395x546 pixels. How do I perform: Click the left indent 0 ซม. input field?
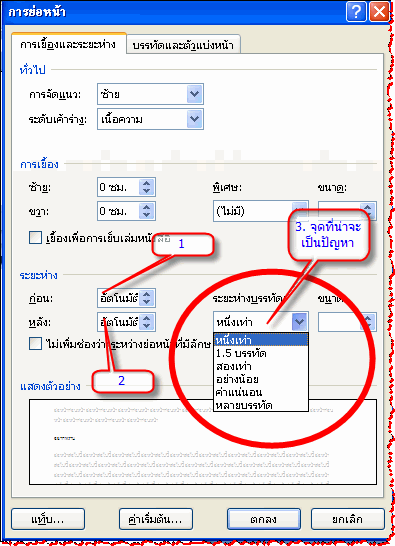pos(118,187)
